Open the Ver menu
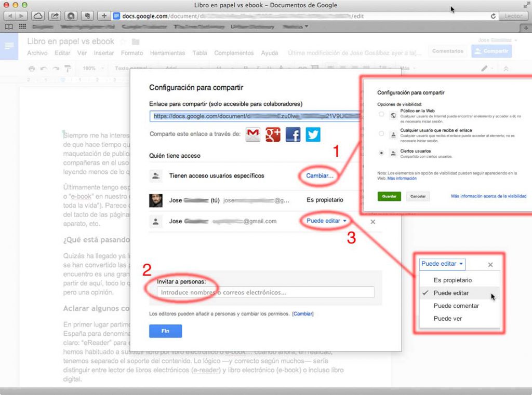 (x=82, y=53)
